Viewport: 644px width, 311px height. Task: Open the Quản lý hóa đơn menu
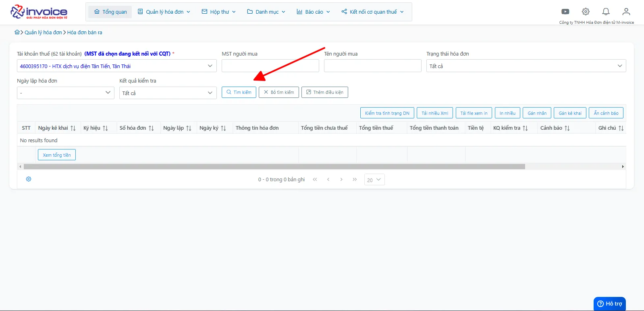[x=164, y=12]
